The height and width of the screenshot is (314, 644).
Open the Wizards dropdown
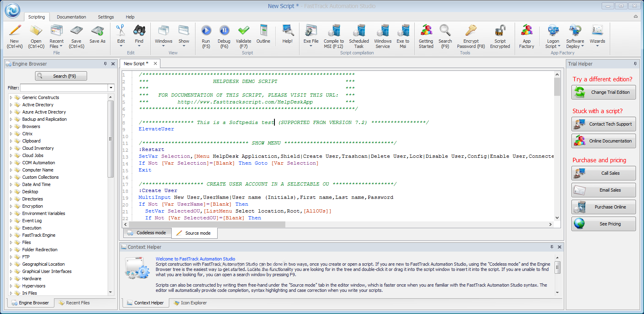(x=597, y=35)
